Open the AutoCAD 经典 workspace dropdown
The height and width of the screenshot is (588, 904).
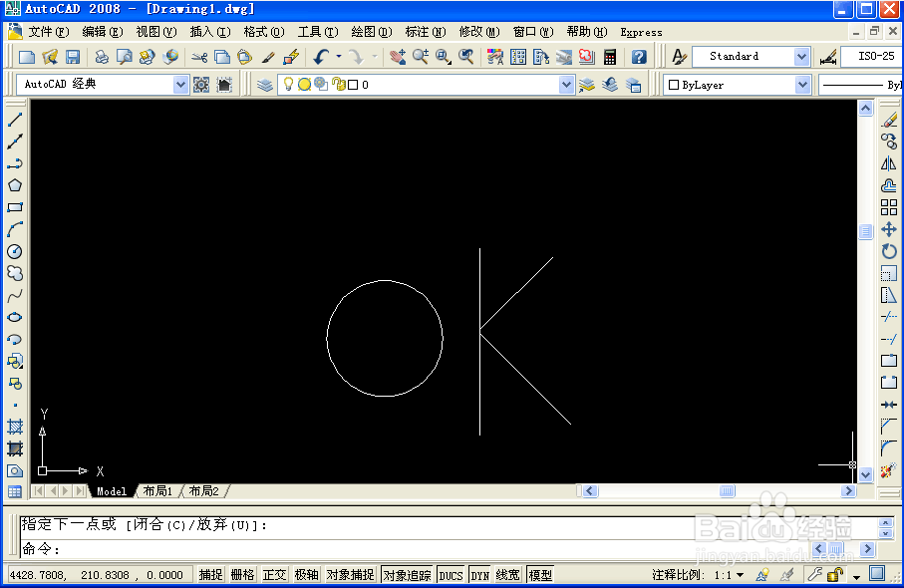point(180,85)
